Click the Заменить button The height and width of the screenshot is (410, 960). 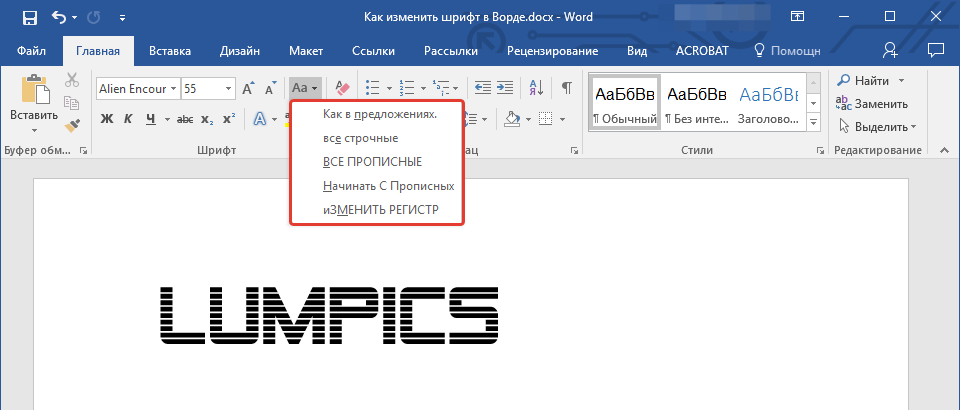[x=872, y=103]
